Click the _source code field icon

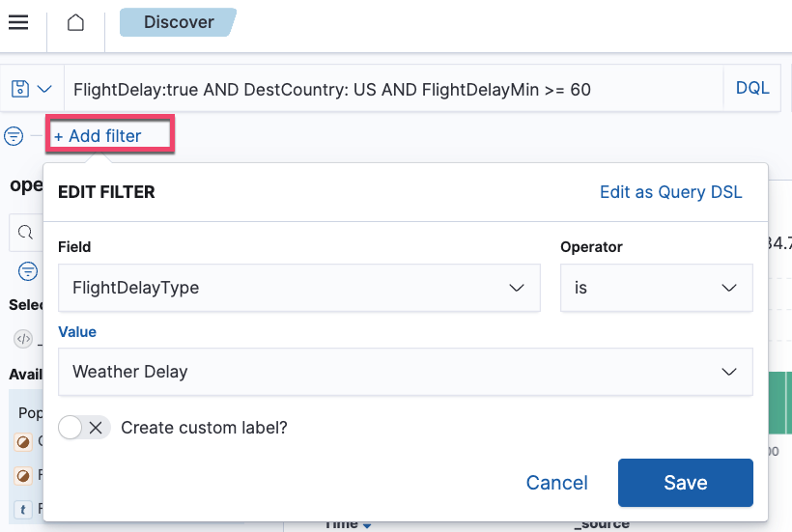pos(23,339)
